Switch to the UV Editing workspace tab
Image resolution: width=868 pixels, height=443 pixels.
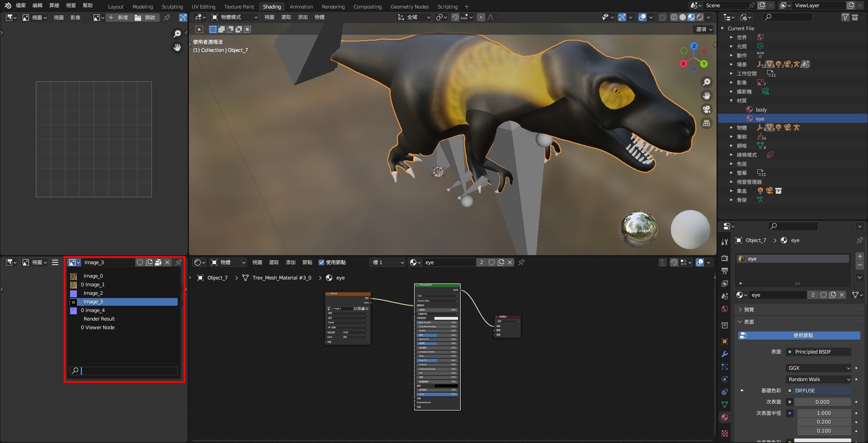click(x=203, y=7)
